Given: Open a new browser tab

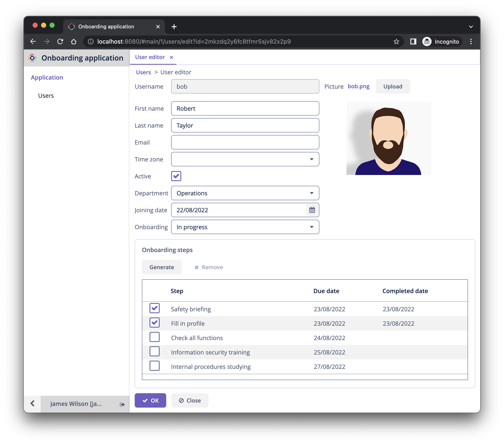Looking at the screenshot, I should click(x=174, y=27).
